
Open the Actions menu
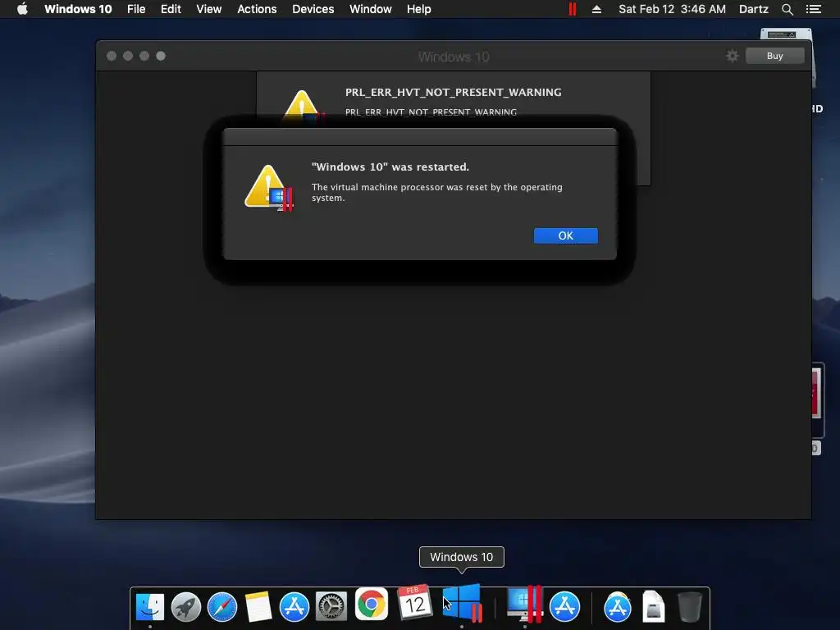coord(257,9)
